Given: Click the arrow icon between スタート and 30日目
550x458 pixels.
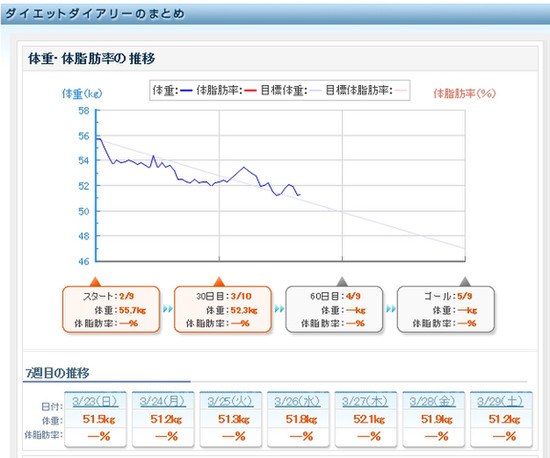Looking at the screenshot, I should click(x=168, y=309).
